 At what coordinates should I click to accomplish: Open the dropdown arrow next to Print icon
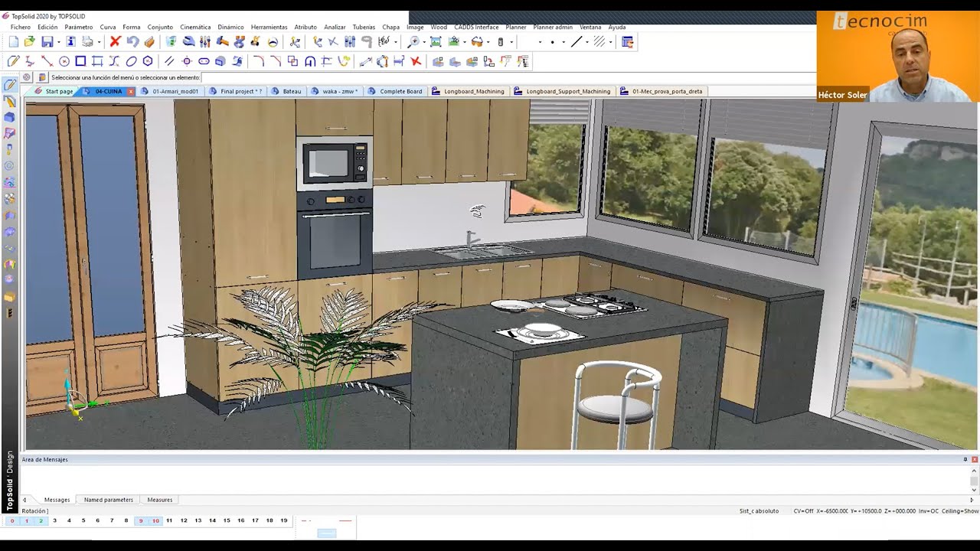tap(100, 42)
